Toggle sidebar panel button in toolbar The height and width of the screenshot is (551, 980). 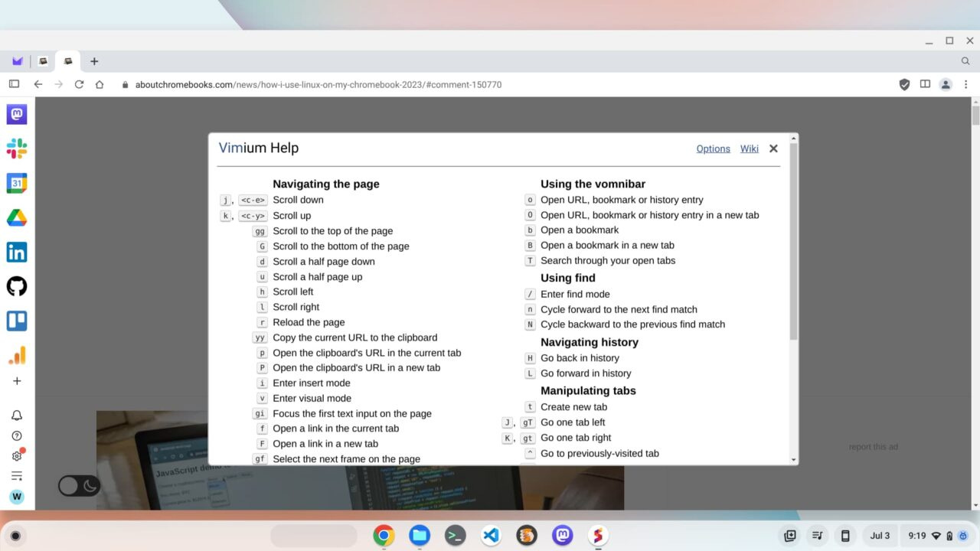14,84
